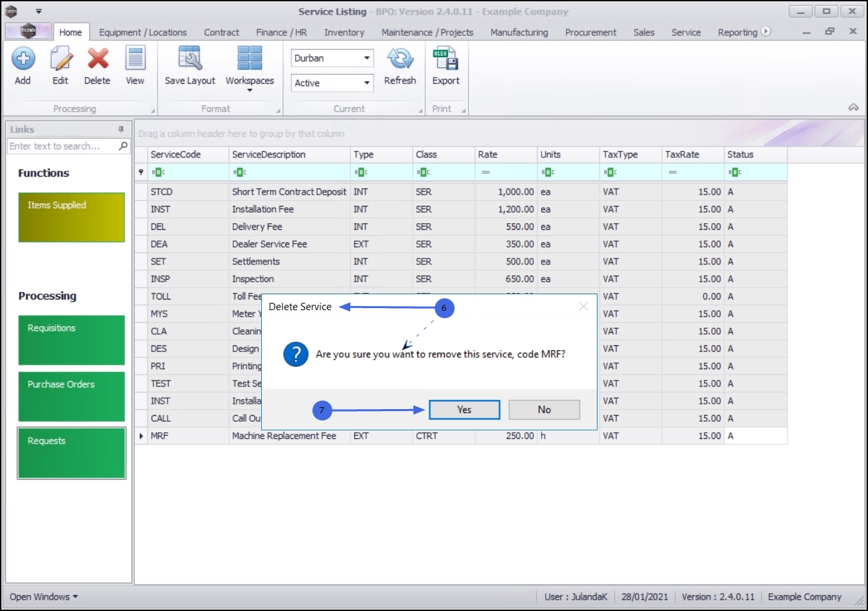Click the Links search text field
The image size is (868, 611).
click(x=63, y=146)
